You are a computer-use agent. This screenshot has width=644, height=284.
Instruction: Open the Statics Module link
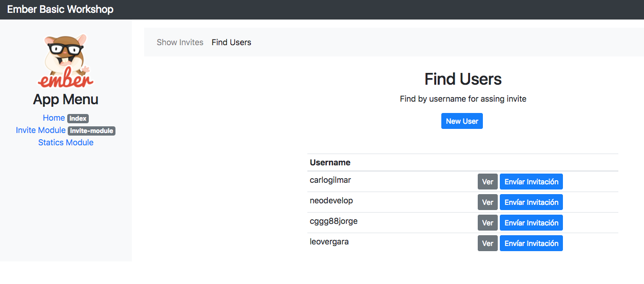[66, 142]
